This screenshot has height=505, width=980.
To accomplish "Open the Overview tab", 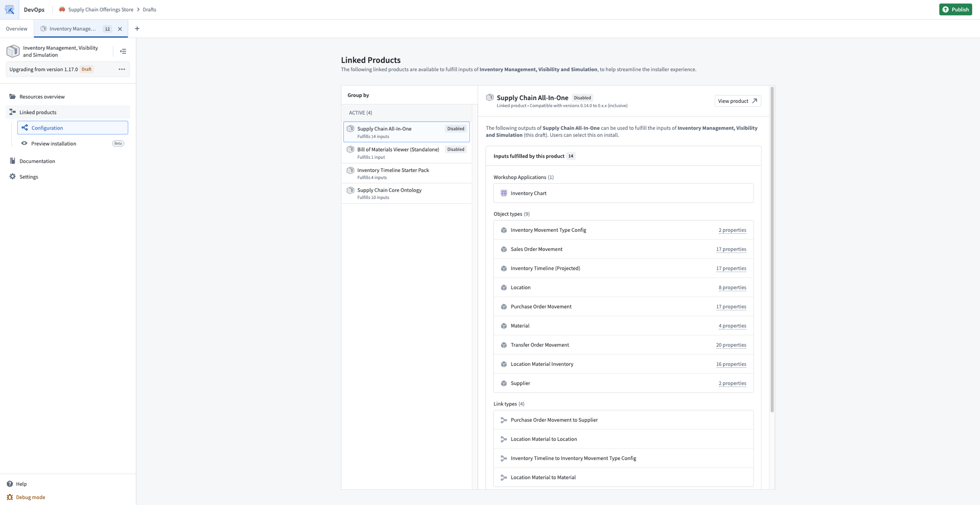I will tap(17, 28).
